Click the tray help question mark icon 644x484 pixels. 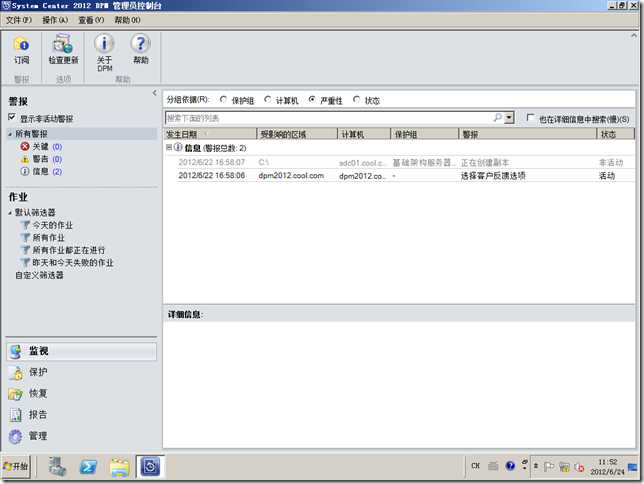(x=510, y=466)
